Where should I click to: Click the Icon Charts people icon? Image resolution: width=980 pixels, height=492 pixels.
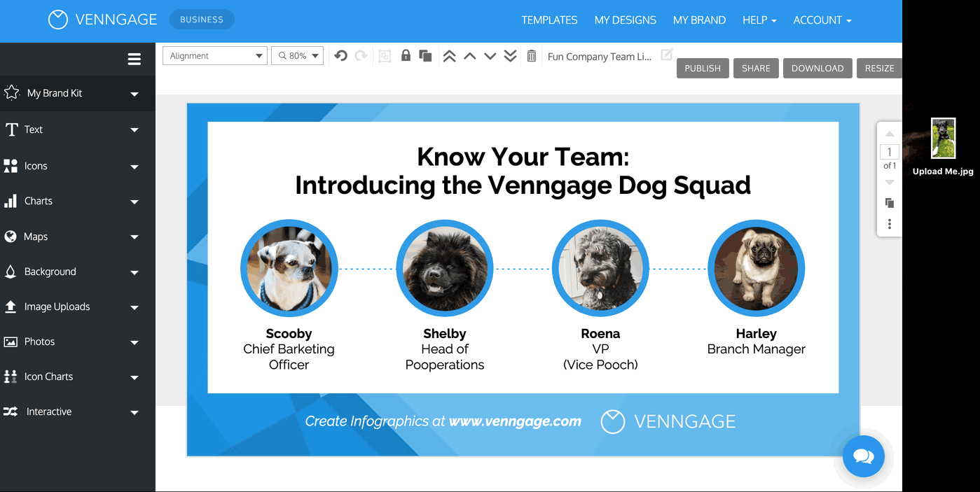point(11,377)
